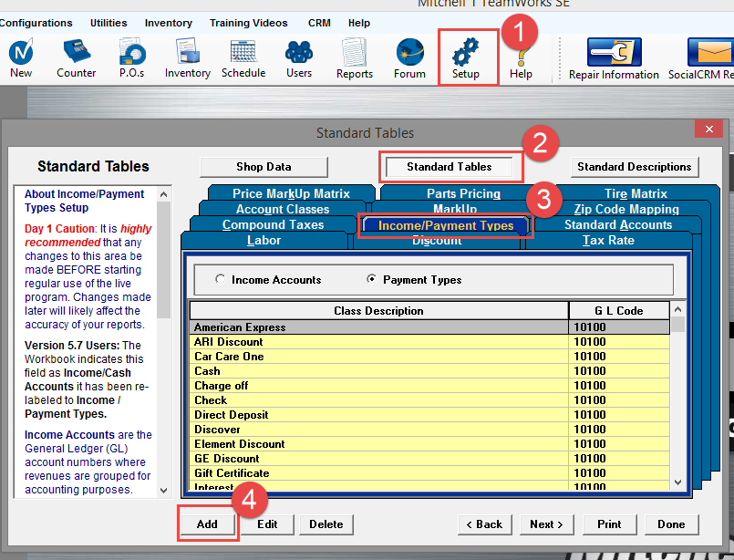
Task: Click the payment list scroll down arrow
Action: [x=677, y=482]
